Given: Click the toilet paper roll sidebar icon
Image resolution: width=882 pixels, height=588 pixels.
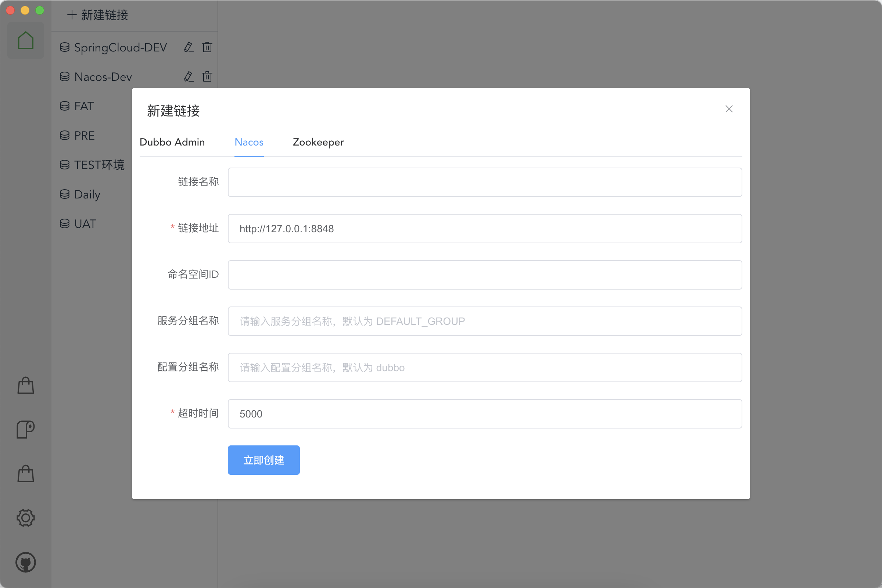Looking at the screenshot, I should (x=25, y=429).
